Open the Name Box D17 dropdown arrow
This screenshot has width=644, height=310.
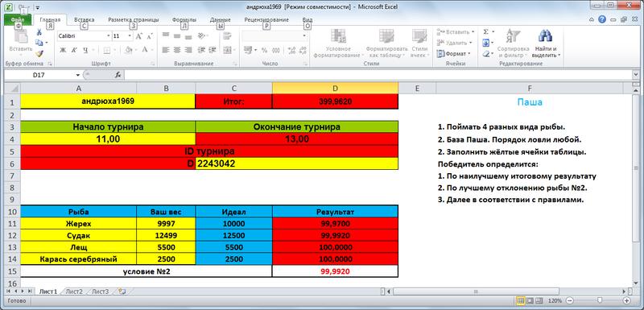(x=77, y=75)
